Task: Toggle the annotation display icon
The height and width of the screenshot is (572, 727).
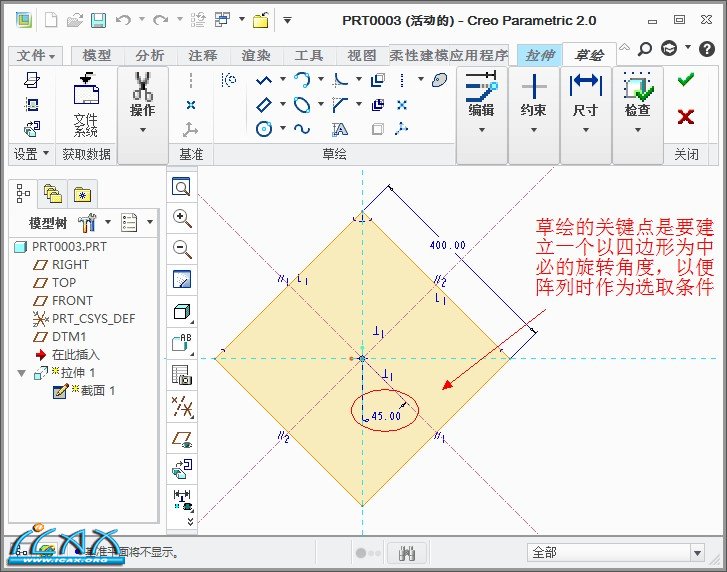Action: 182,343
